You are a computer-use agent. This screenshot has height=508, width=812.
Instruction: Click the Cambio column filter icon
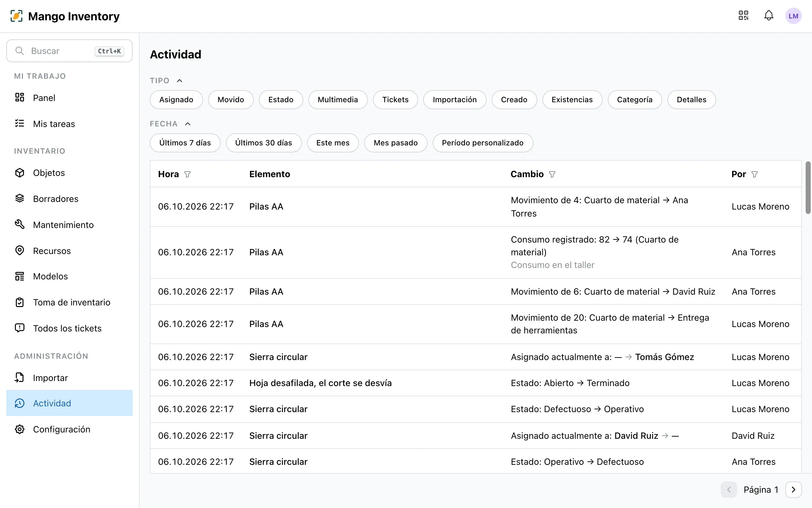click(x=552, y=174)
